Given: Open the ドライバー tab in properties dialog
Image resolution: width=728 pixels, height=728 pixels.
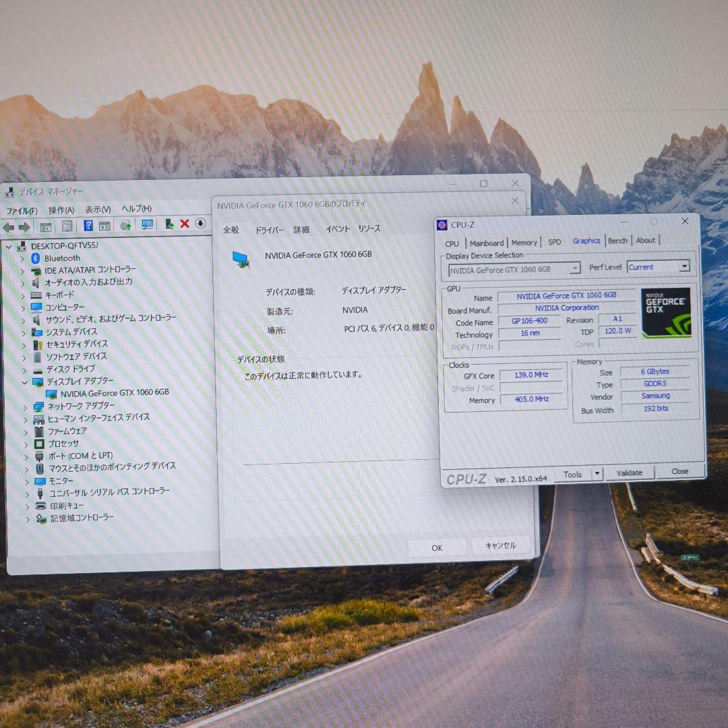Looking at the screenshot, I should coord(269,230).
